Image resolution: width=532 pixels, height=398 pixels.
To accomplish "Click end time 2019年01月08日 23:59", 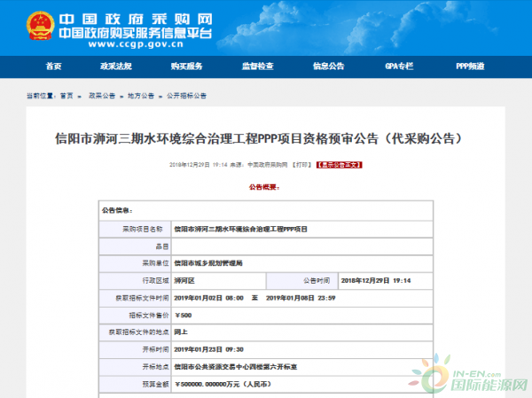I will click(x=301, y=298).
